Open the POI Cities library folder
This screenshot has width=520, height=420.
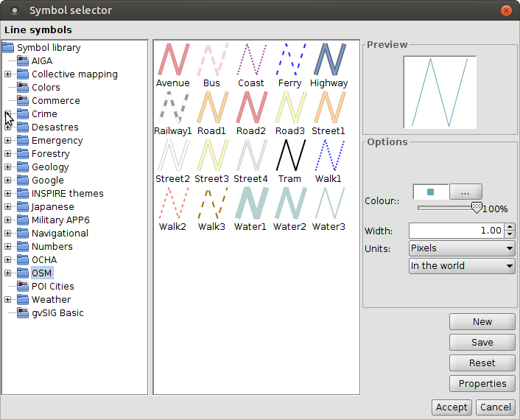coord(52,287)
